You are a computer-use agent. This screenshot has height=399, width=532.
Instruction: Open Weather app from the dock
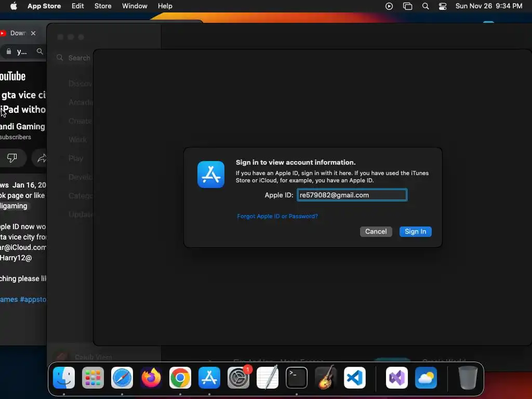pyautogui.click(x=426, y=378)
